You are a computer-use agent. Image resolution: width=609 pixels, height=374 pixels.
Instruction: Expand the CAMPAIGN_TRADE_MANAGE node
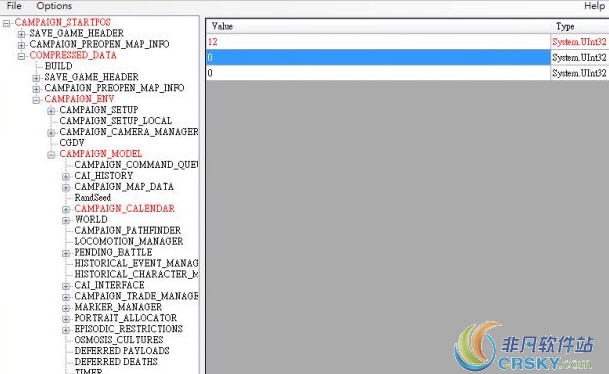(66, 297)
